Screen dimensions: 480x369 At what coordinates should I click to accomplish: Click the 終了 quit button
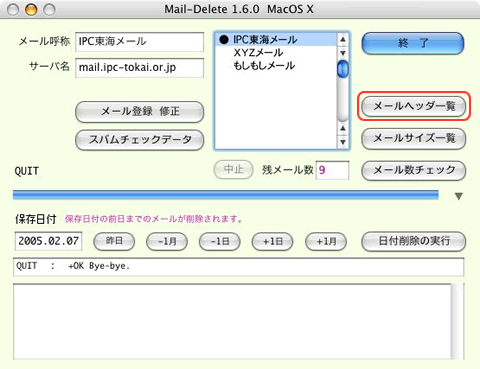413,43
